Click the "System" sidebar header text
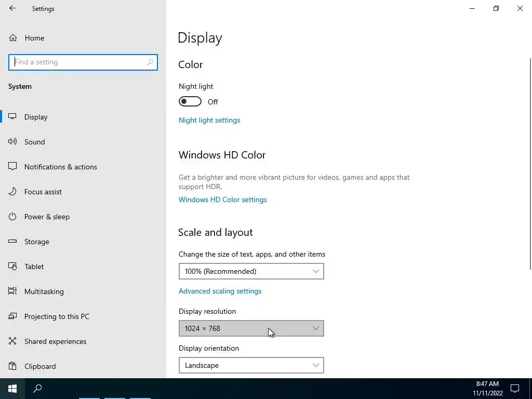Screen dimensions: 532x399 tap(20, 87)
